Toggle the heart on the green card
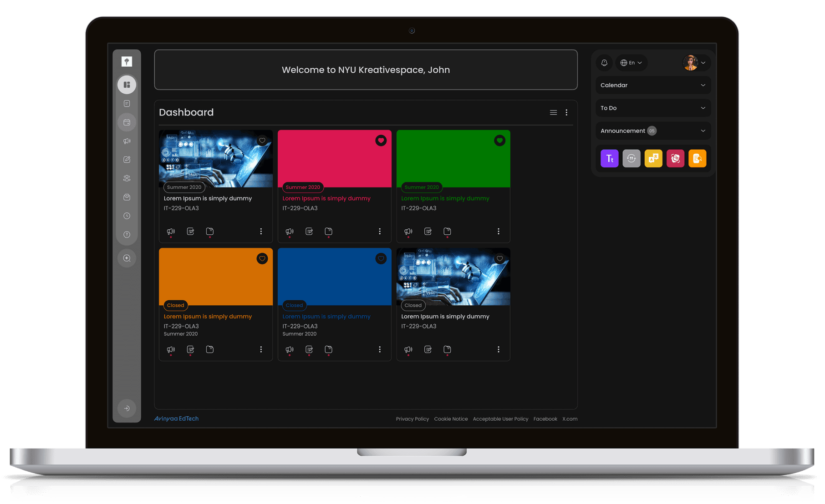Image resolution: width=825 pixels, height=504 pixels. coord(500,141)
